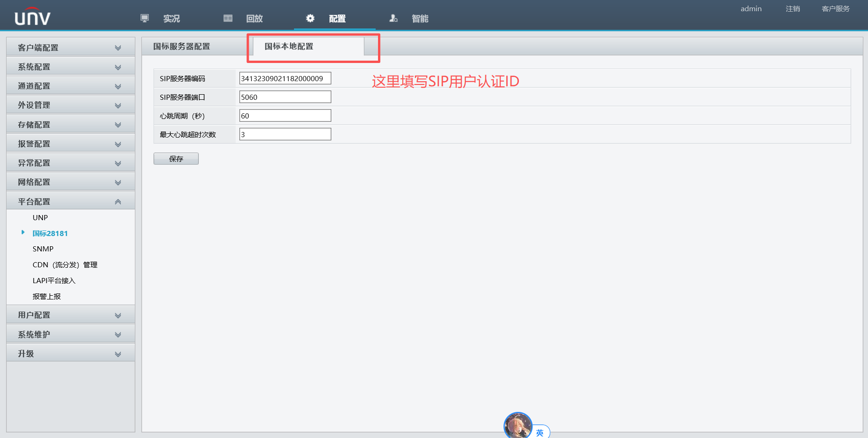Focus the 心跳周期 input field

point(285,116)
